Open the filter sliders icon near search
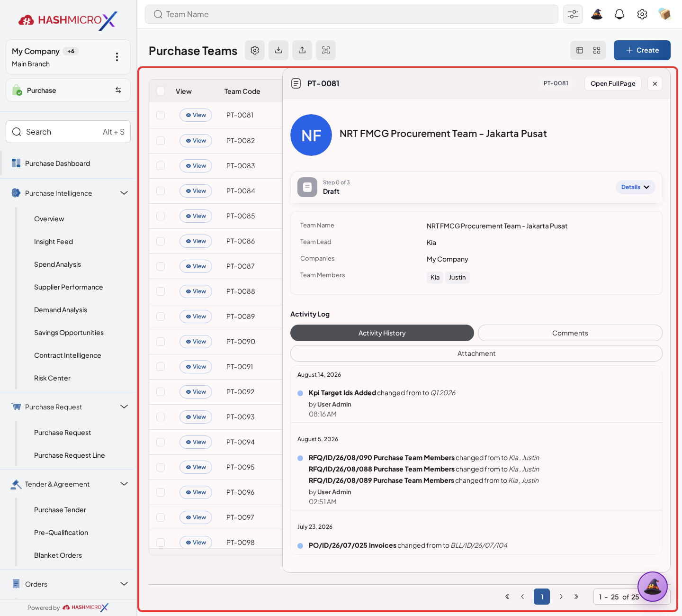 [x=573, y=14]
